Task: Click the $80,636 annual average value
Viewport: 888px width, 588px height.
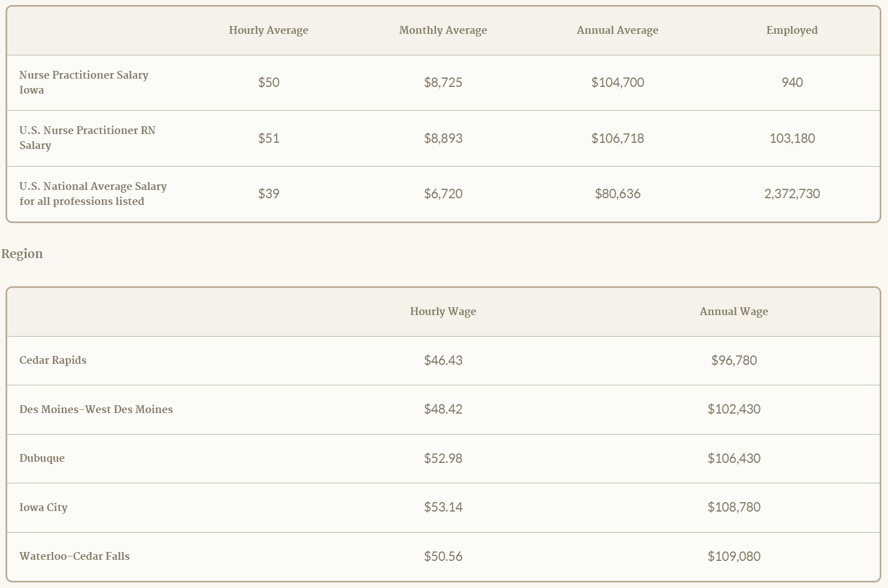Action: coord(618,194)
